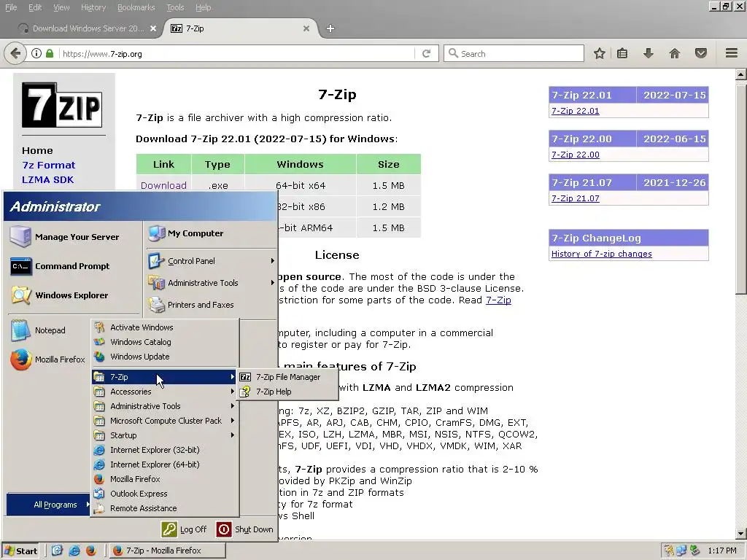
Task: Click page scrollbar down arrow
Action: pyautogui.click(x=741, y=533)
